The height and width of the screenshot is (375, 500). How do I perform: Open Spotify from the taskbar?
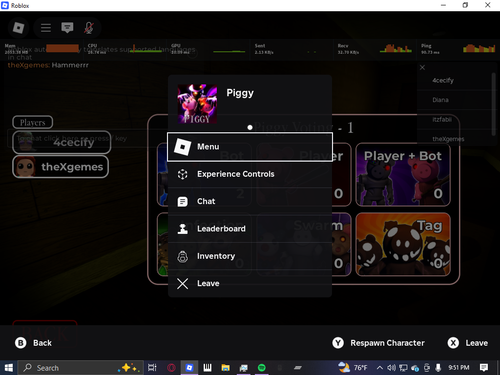(x=262, y=368)
